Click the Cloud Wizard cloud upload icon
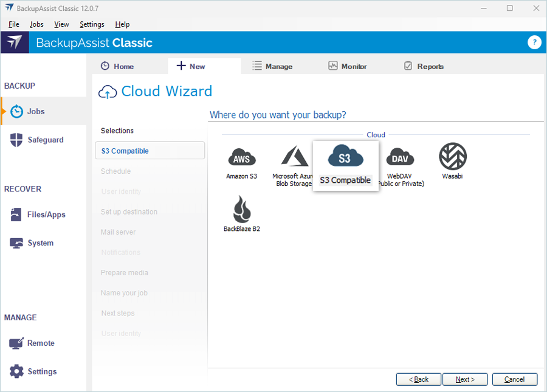The image size is (547, 392). pos(108,92)
